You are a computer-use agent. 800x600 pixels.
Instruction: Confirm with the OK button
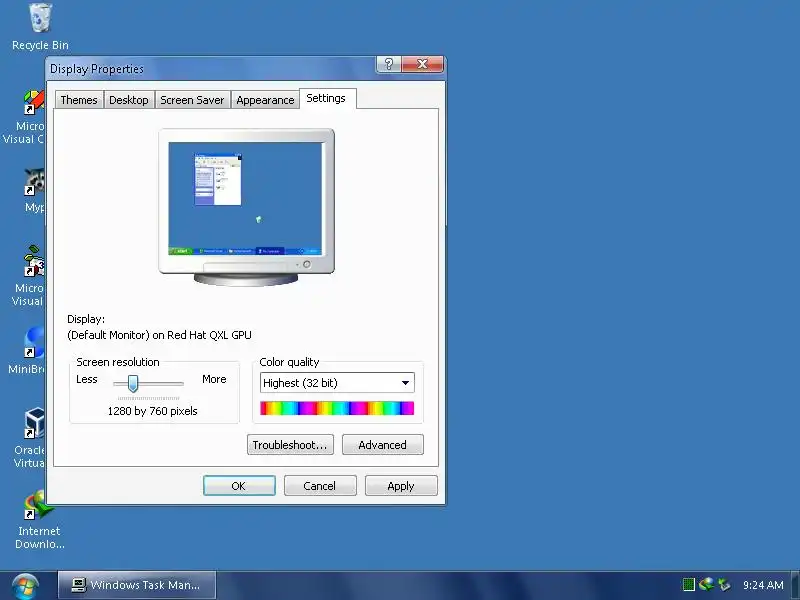[x=239, y=486]
